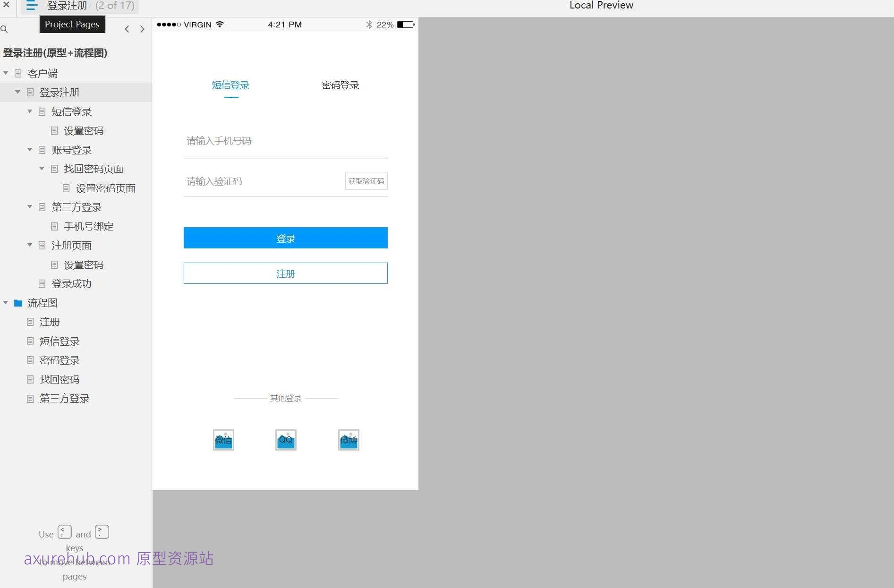This screenshot has height=588, width=894.
Task: Click the Local Preview header text
Action: [x=601, y=5]
